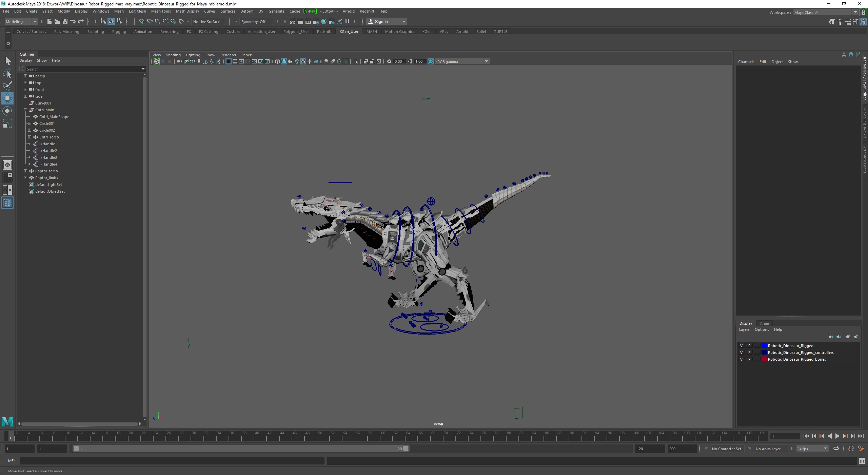Toggle loop playback mode
This screenshot has height=475, width=868.
coord(836,449)
